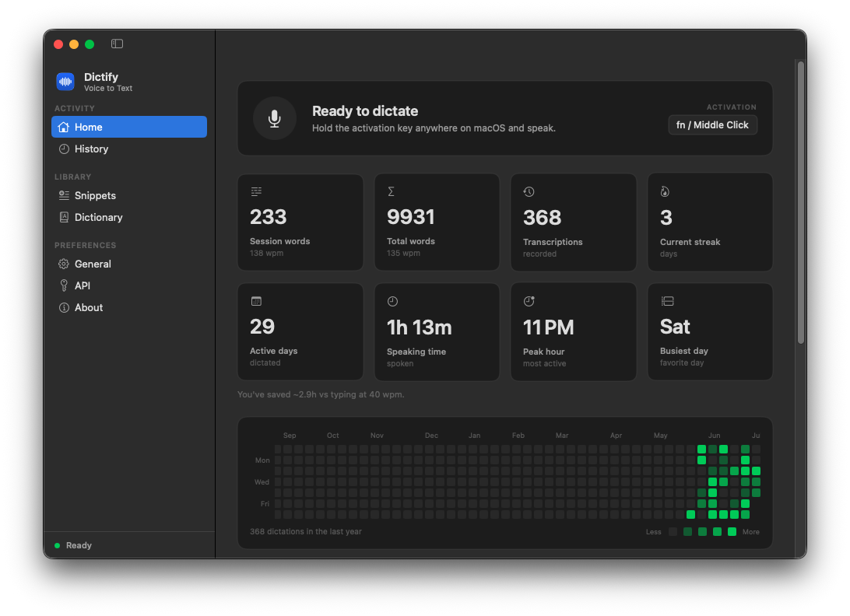Select the Sat Busiest day card
This screenshot has height=616, width=850.
point(710,331)
